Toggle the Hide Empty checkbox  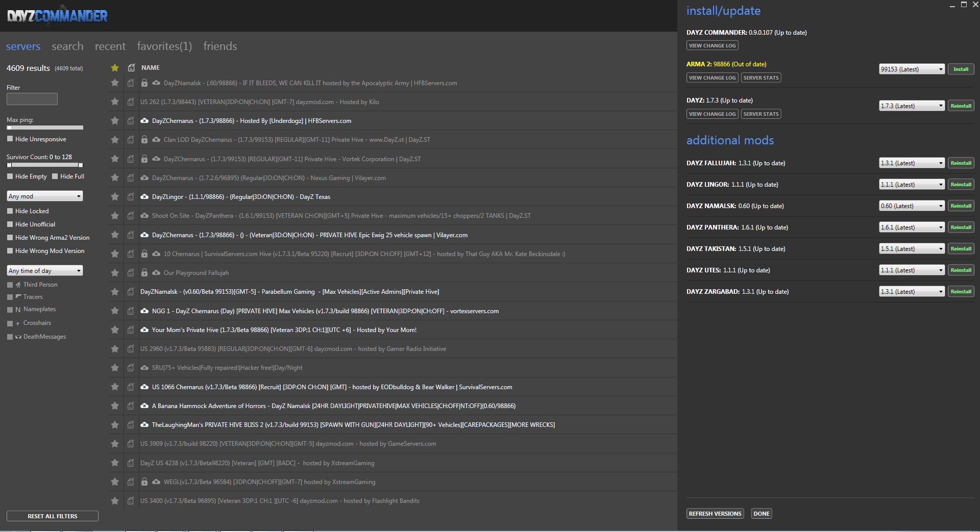[10, 176]
